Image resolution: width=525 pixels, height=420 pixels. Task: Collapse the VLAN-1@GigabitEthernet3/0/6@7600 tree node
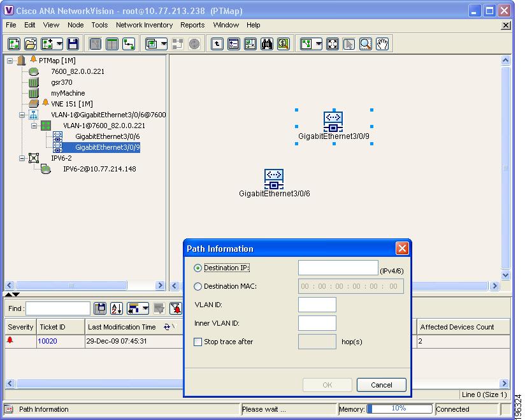[22, 115]
